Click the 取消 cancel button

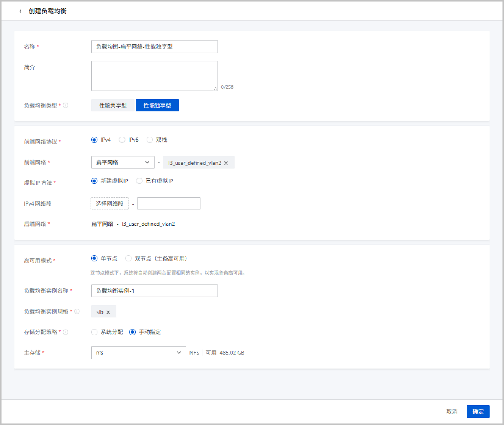pos(452,412)
